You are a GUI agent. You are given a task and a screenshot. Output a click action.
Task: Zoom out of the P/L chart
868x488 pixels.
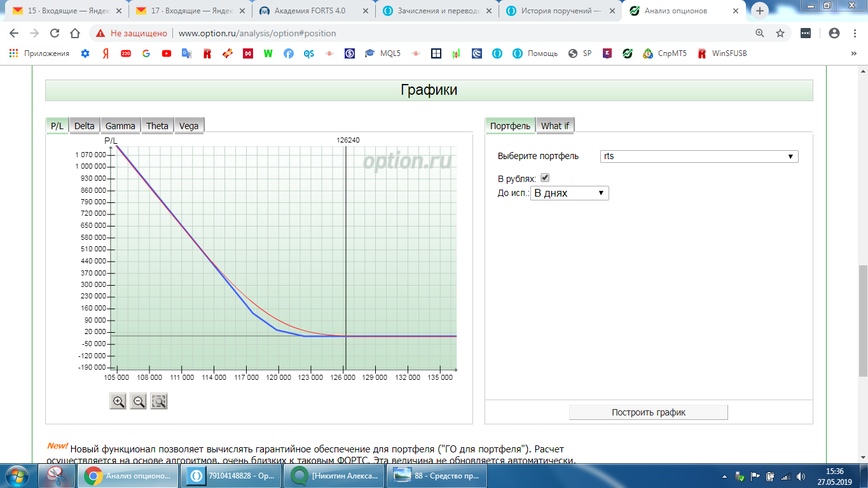coord(138,401)
